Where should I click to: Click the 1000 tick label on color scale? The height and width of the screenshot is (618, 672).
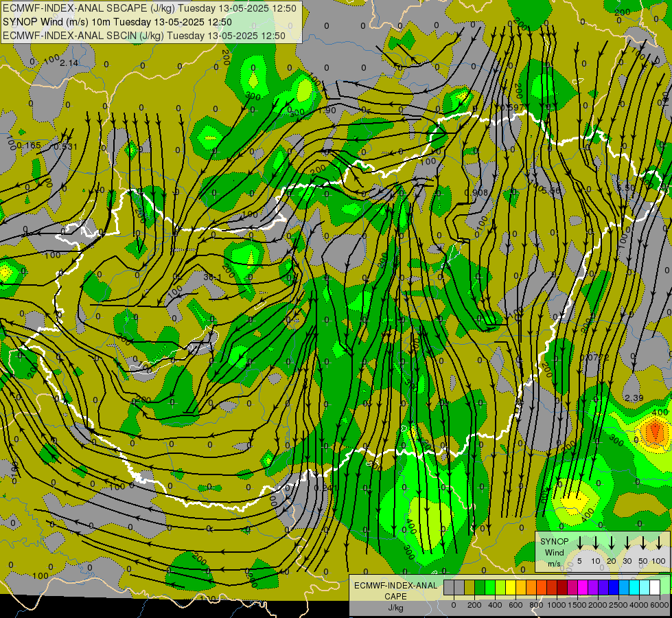click(557, 605)
